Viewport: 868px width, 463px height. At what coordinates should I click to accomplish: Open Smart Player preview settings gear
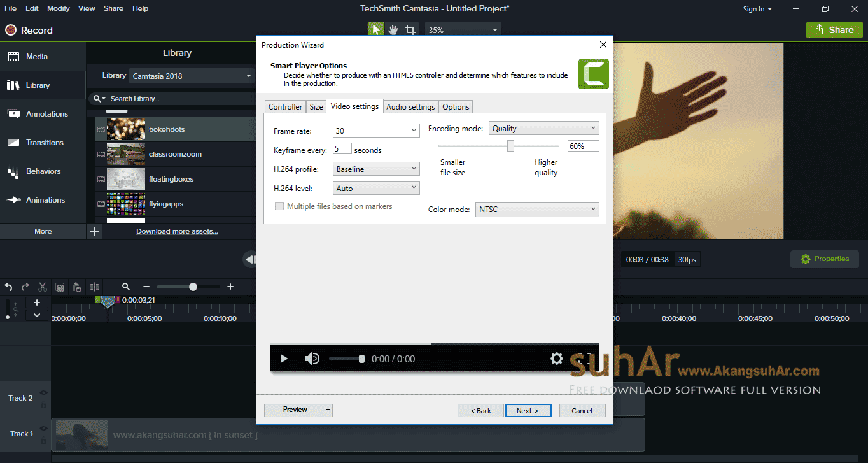coord(557,359)
